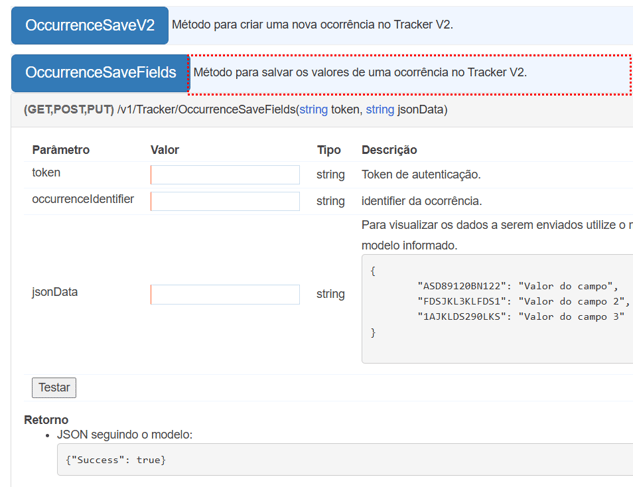Collapse the OccurrenceSaveFields method section
This screenshot has height=487, width=633.
click(100, 73)
